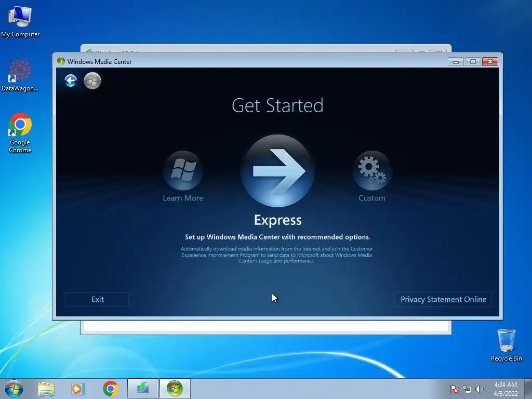Select the DataWagon desktop shortcut
532x399 pixels.
[x=20, y=76]
